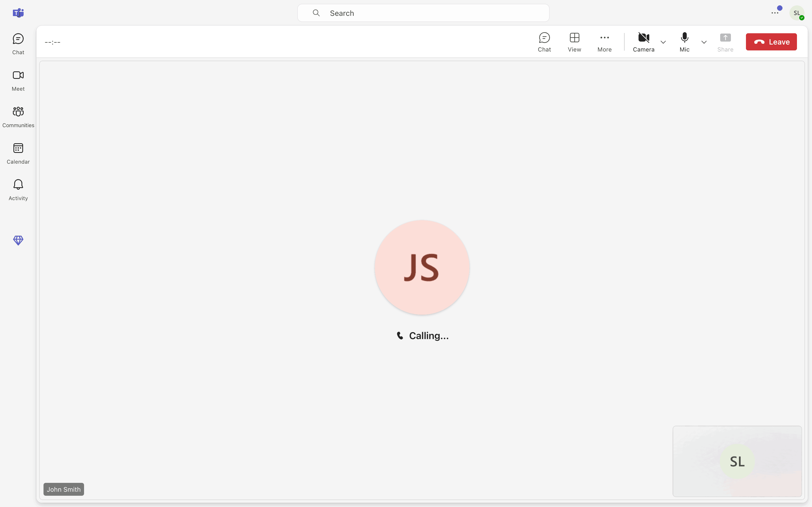
Task: Open More call actions menu
Action: [x=604, y=42]
